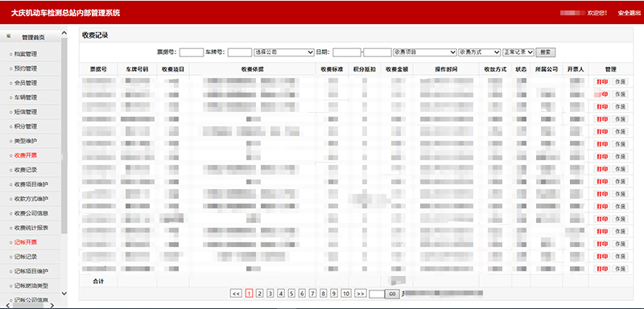Click the 搜索 search button
The width and height of the screenshot is (644, 309).
click(546, 52)
